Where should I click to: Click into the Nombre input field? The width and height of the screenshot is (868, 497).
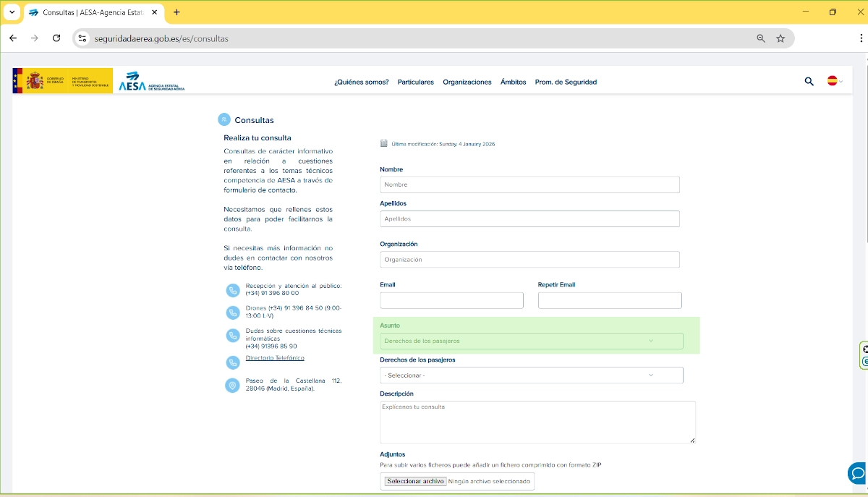coord(529,185)
